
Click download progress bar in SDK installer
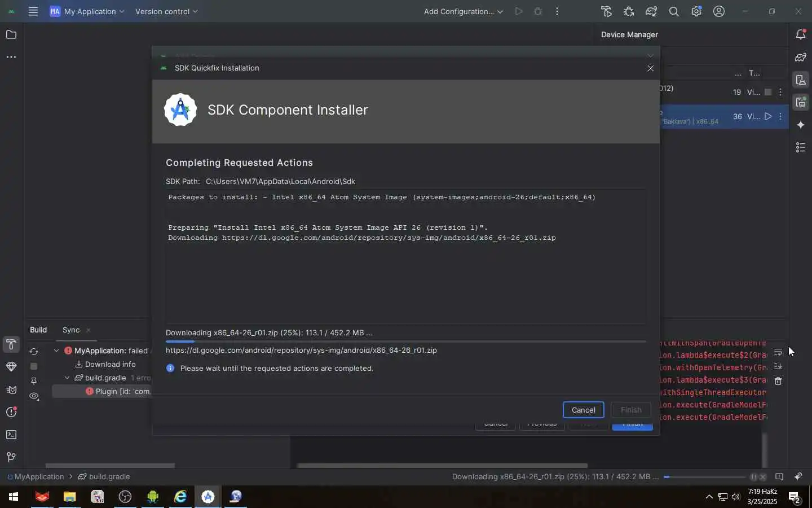coord(406,341)
